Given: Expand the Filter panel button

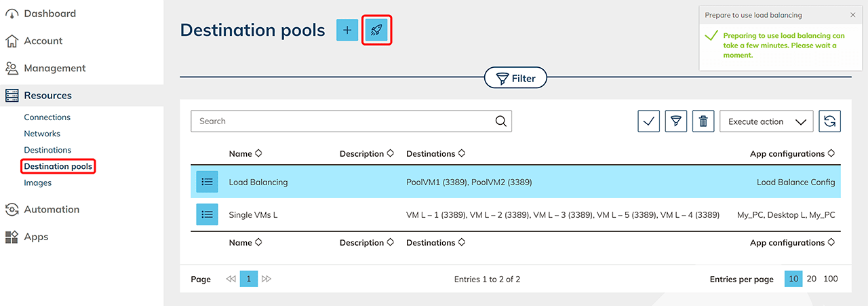Looking at the screenshot, I should point(515,79).
